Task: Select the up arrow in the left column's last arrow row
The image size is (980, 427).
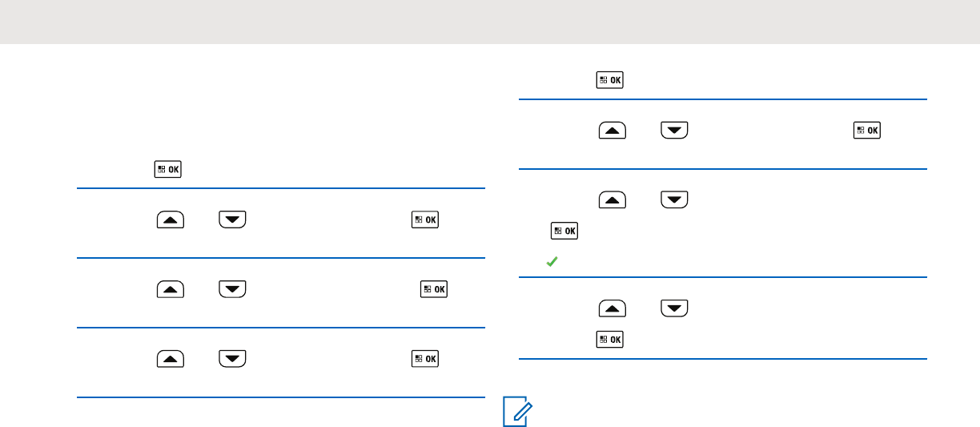Action: pyautogui.click(x=171, y=358)
